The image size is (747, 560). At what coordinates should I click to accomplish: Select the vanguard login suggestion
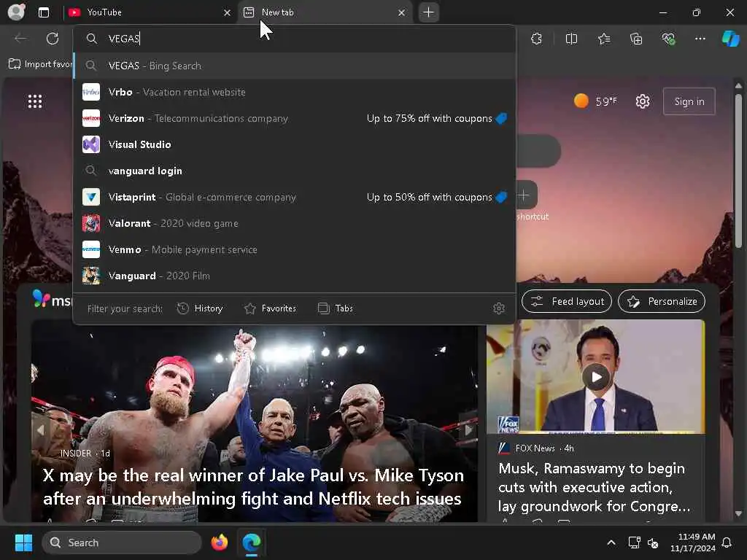point(295,171)
